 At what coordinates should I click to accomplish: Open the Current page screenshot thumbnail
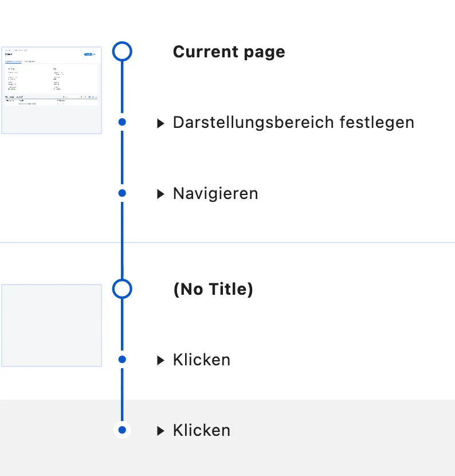(x=51, y=90)
